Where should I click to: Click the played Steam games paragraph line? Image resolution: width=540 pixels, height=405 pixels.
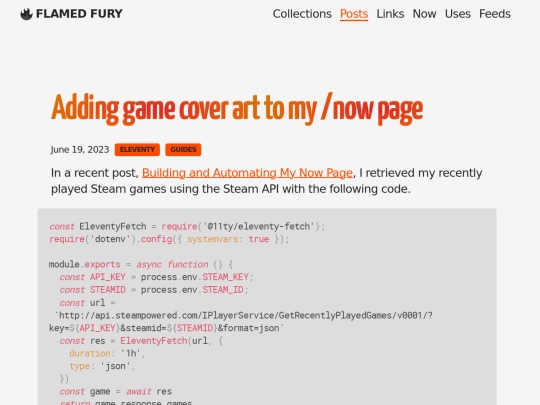tap(231, 189)
